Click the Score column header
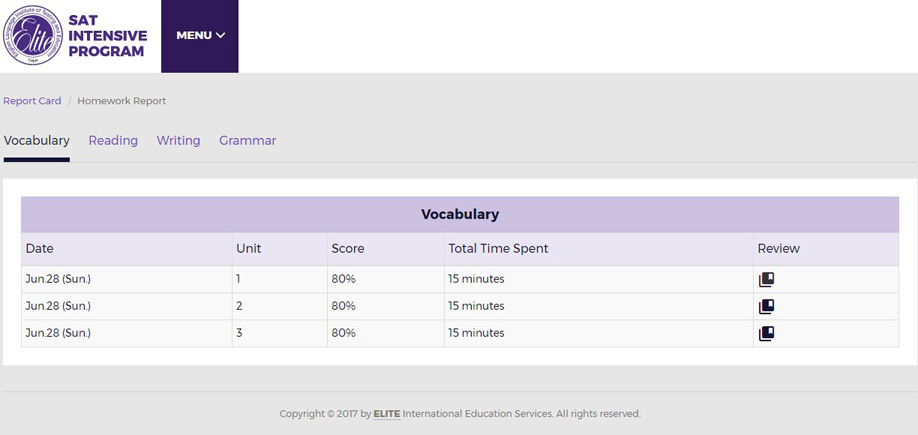918x435 pixels. (x=348, y=248)
